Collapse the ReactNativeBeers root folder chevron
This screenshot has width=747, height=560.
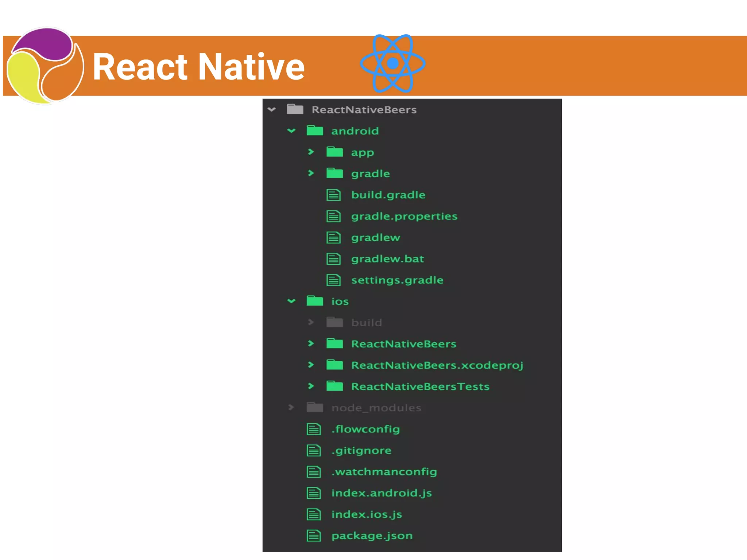[x=272, y=109]
